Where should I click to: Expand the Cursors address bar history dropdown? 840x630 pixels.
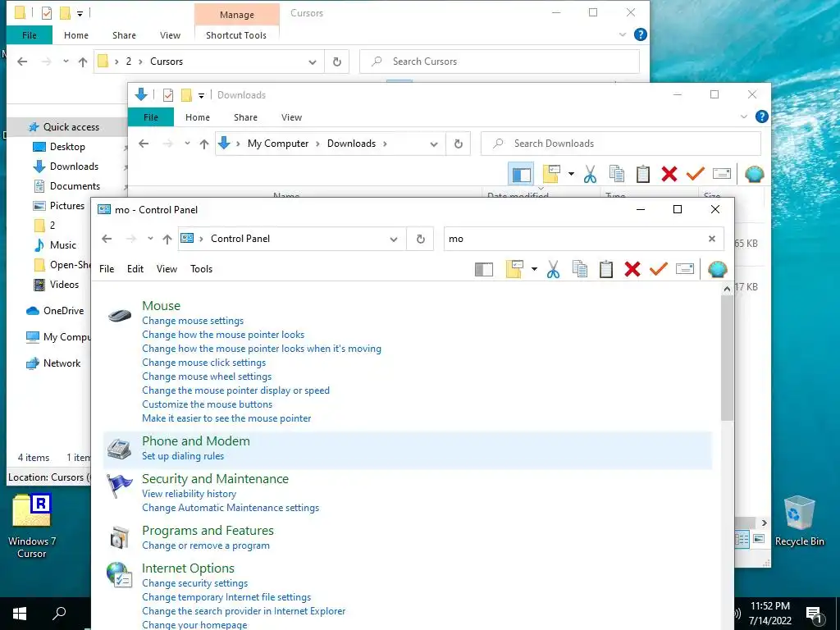tap(313, 62)
